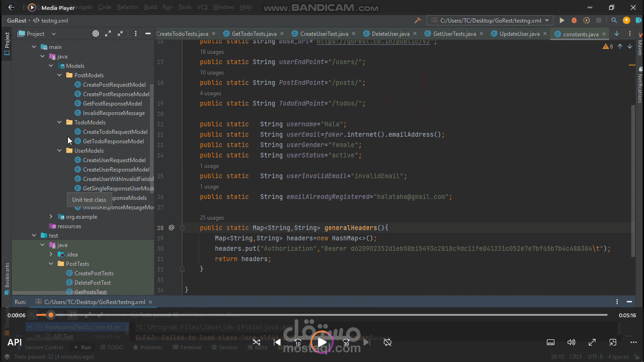644x362 pixels.
Task: Go back using Media Player back arrow
Action: point(11,8)
